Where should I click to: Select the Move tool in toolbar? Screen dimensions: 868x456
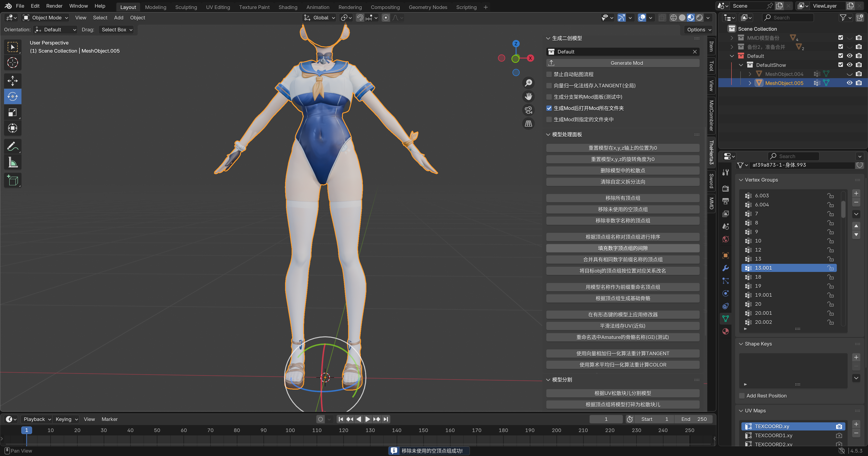tap(12, 80)
